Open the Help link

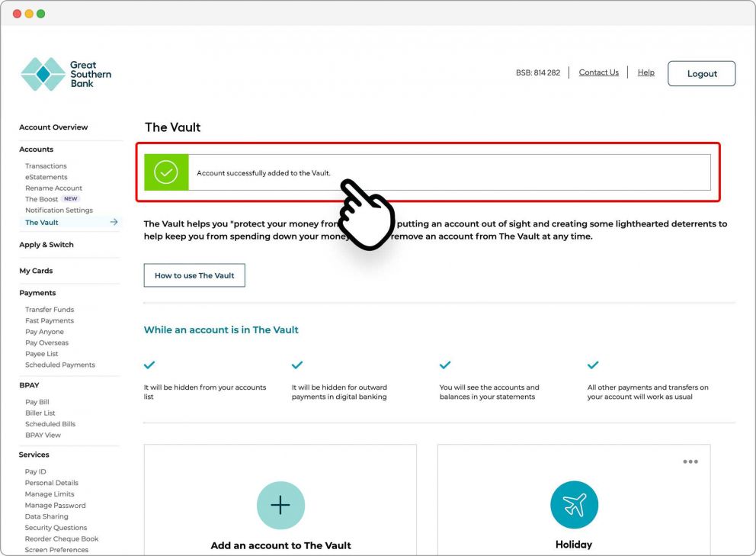(646, 72)
